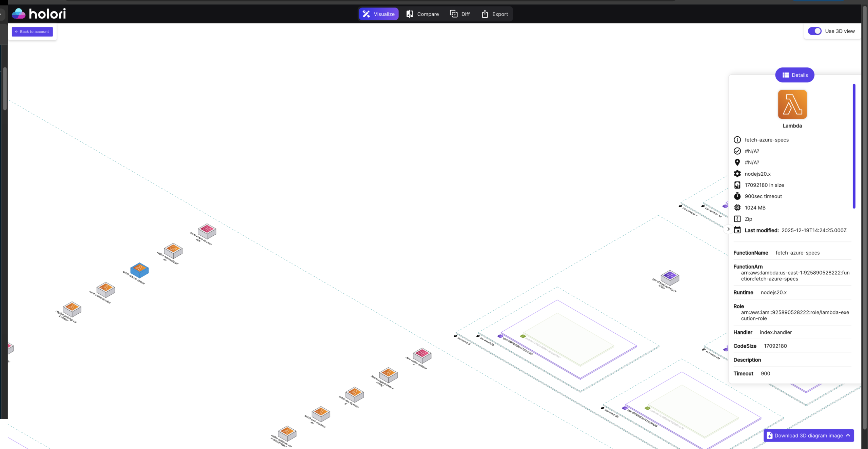
Task: Click the eu-west-3 region pin marker
Action: tap(455, 336)
